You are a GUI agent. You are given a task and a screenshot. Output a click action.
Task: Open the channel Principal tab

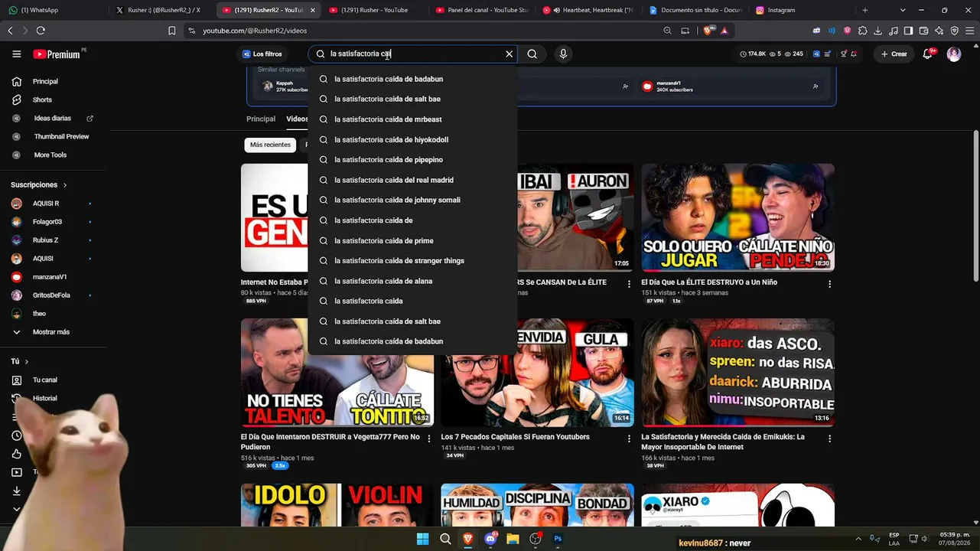pos(261,119)
